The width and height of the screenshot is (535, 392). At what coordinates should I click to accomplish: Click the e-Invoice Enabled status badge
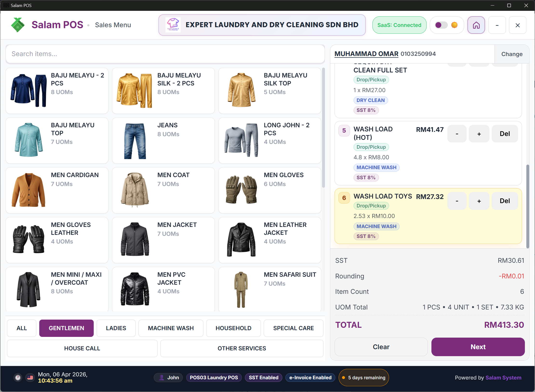(x=310, y=378)
